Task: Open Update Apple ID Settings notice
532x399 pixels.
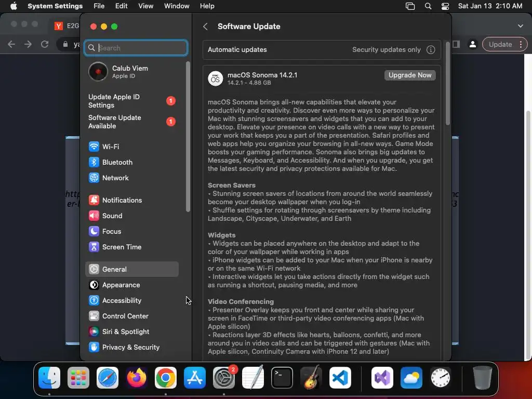Action: point(131,101)
